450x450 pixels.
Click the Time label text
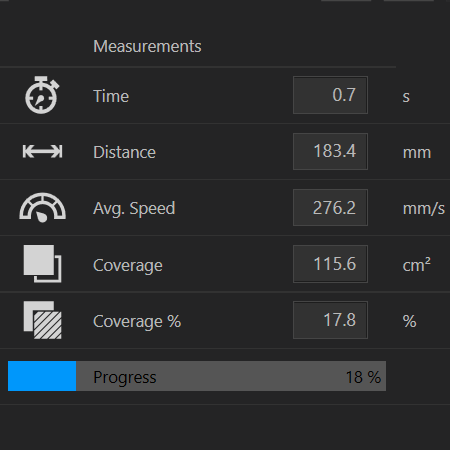pos(111,96)
